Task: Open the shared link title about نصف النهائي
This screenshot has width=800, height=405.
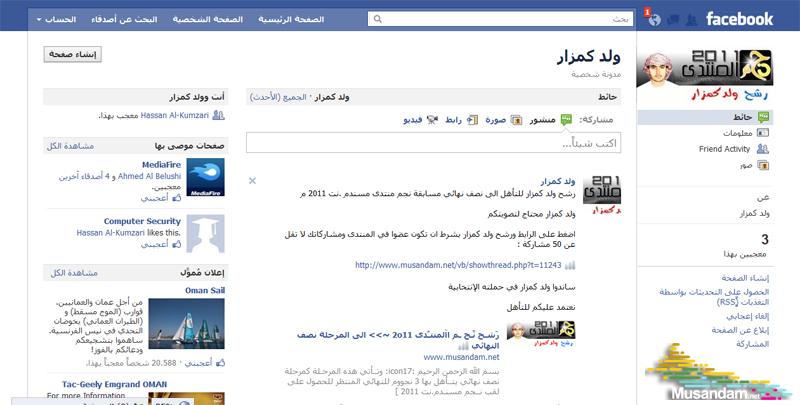Action: [398, 340]
